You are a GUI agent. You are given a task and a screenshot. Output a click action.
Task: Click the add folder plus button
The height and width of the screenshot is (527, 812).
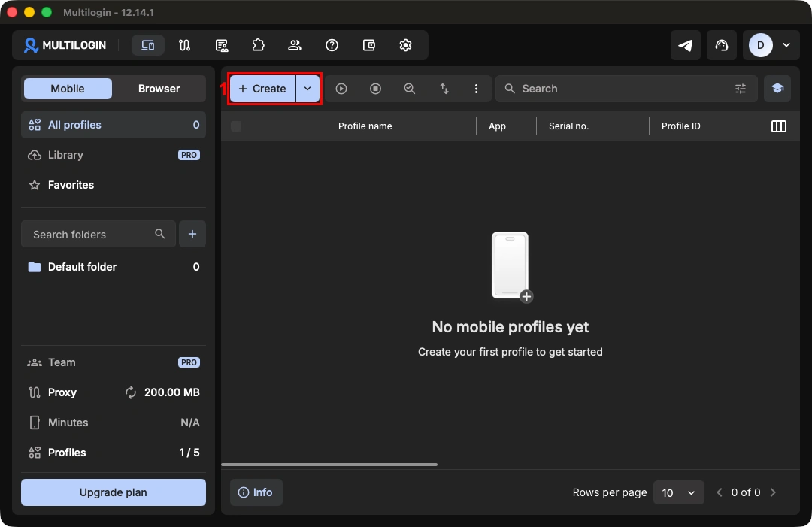[192, 234]
